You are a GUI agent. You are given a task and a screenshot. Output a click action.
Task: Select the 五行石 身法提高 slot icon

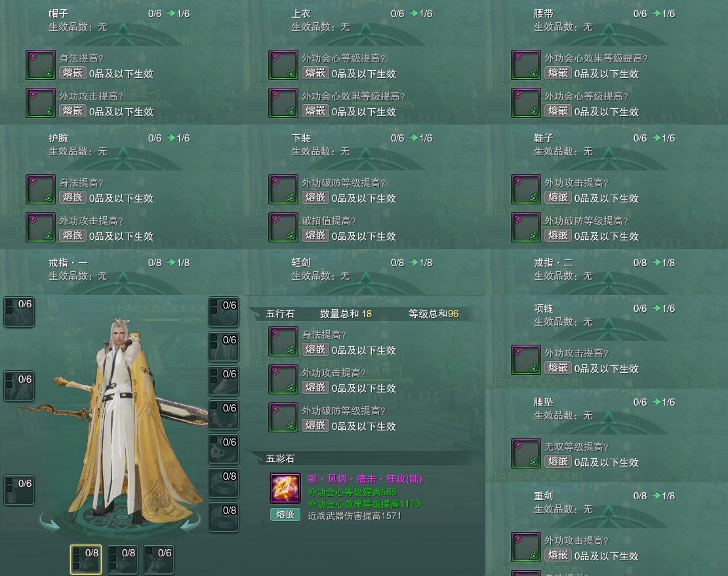pos(283,341)
